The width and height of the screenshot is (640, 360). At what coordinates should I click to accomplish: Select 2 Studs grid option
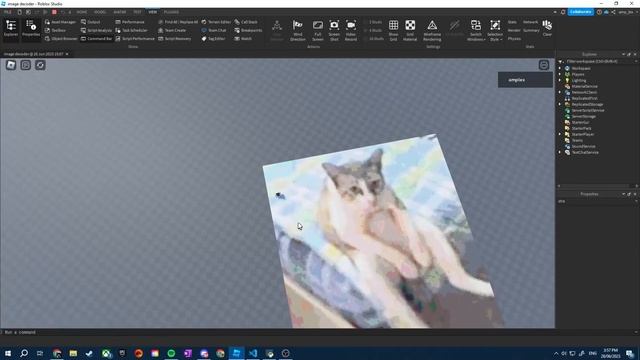(x=374, y=22)
